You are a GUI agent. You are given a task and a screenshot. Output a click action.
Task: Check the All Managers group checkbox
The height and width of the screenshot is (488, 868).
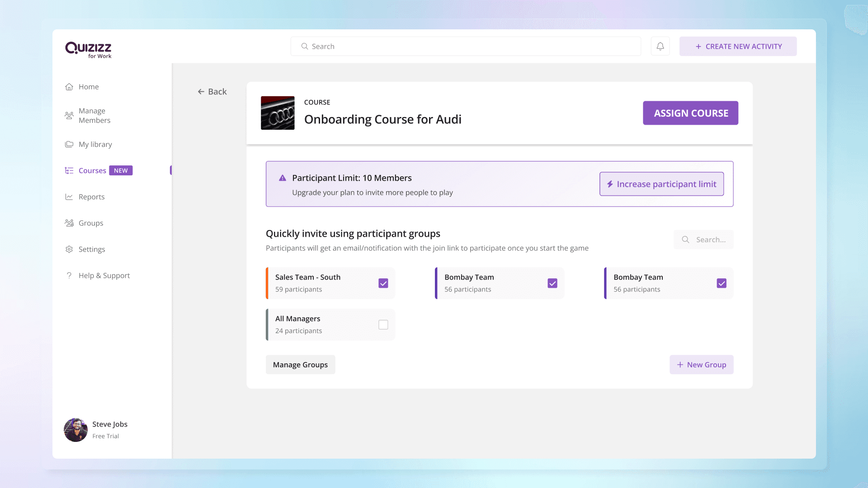(383, 325)
